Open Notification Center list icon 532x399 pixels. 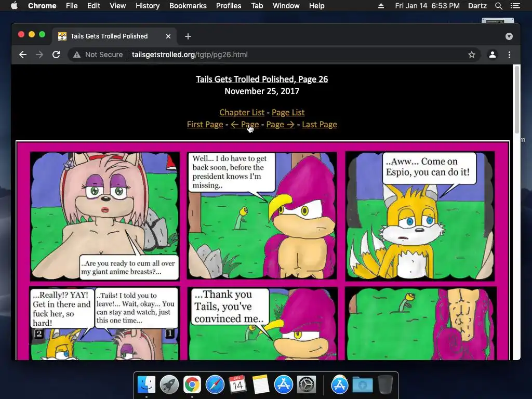[515, 6]
